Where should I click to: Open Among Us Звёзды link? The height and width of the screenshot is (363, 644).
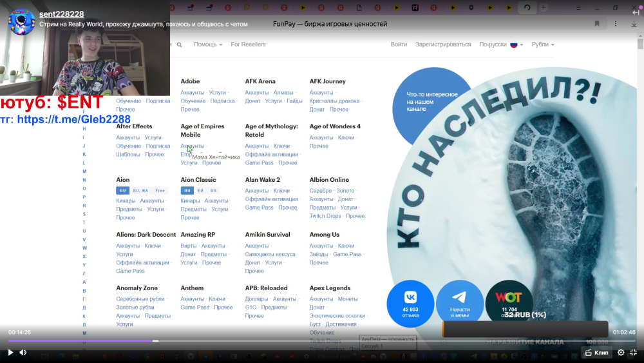(x=319, y=254)
